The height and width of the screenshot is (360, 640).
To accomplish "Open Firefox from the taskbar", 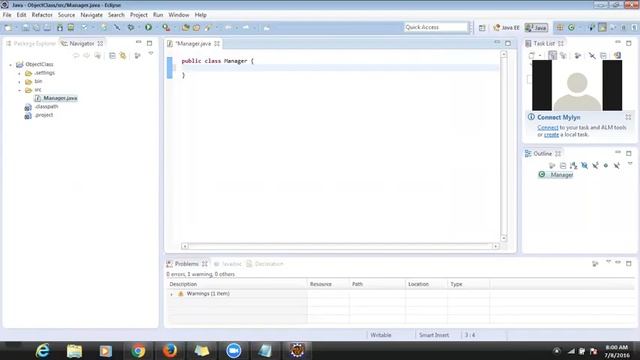I will pyautogui.click(x=170, y=351).
